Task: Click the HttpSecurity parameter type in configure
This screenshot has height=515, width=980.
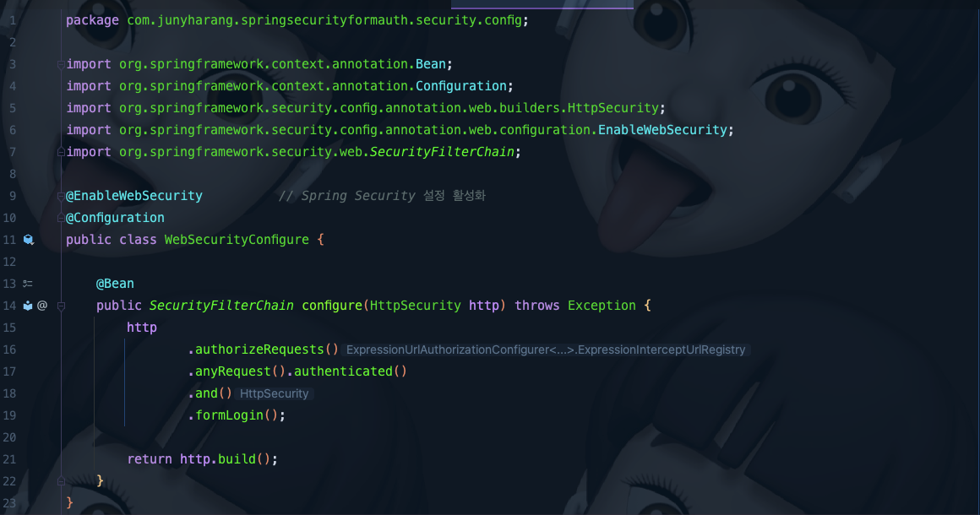Action: click(x=415, y=306)
